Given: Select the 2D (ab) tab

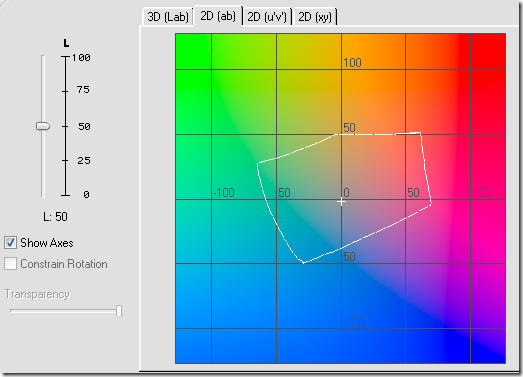Looking at the screenshot, I should pyautogui.click(x=218, y=16).
